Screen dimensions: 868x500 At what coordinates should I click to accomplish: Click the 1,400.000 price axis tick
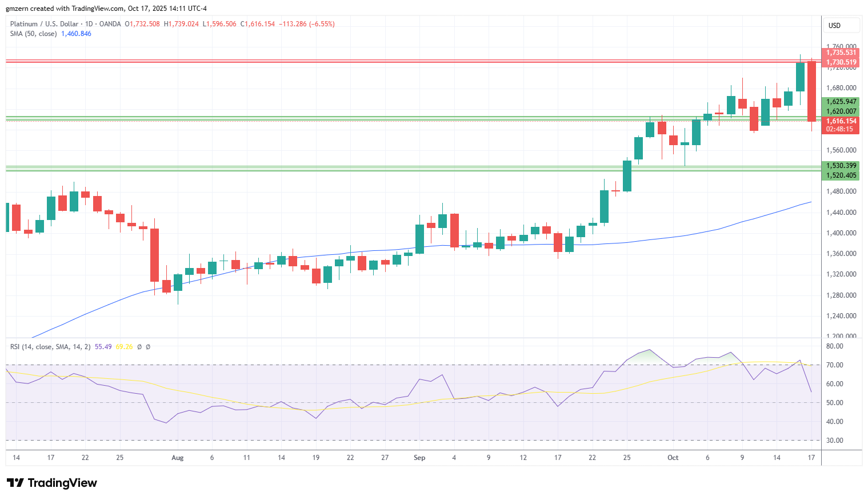point(841,233)
